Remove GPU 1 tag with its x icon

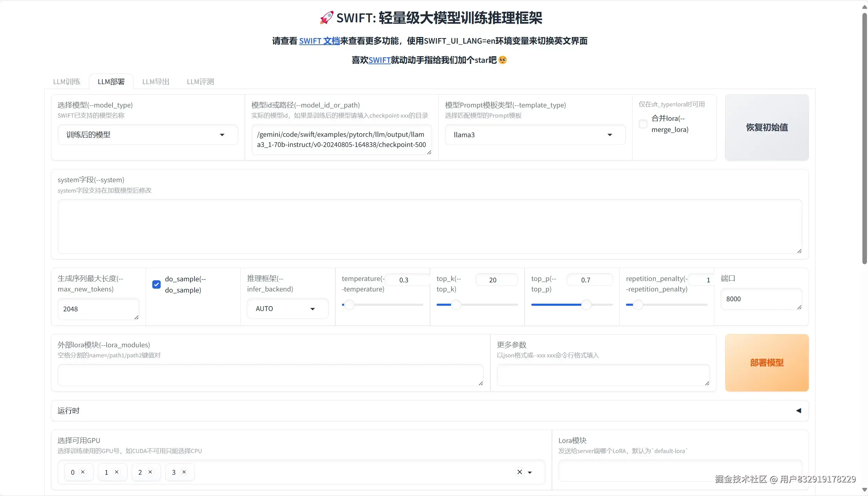point(117,472)
